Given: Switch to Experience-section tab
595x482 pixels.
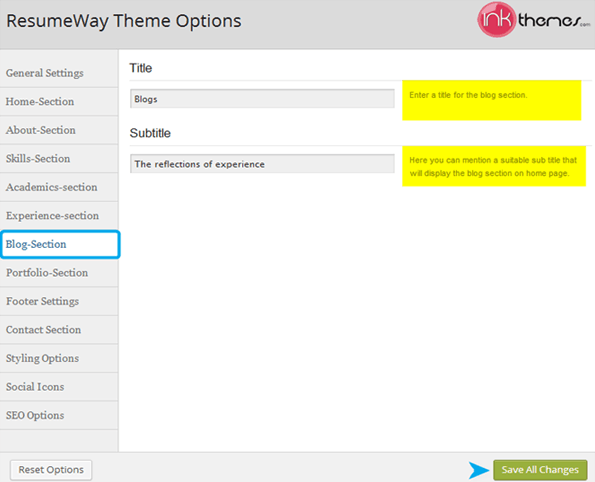Looking at the screenshot, I should [x=59, y=216].
